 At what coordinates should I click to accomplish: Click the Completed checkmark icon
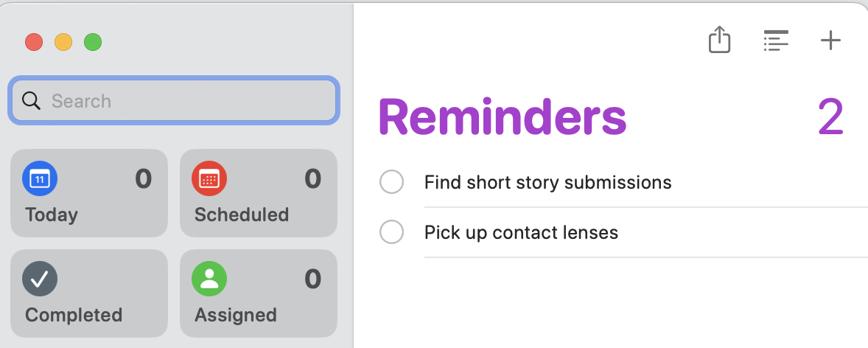coord(40,279)
